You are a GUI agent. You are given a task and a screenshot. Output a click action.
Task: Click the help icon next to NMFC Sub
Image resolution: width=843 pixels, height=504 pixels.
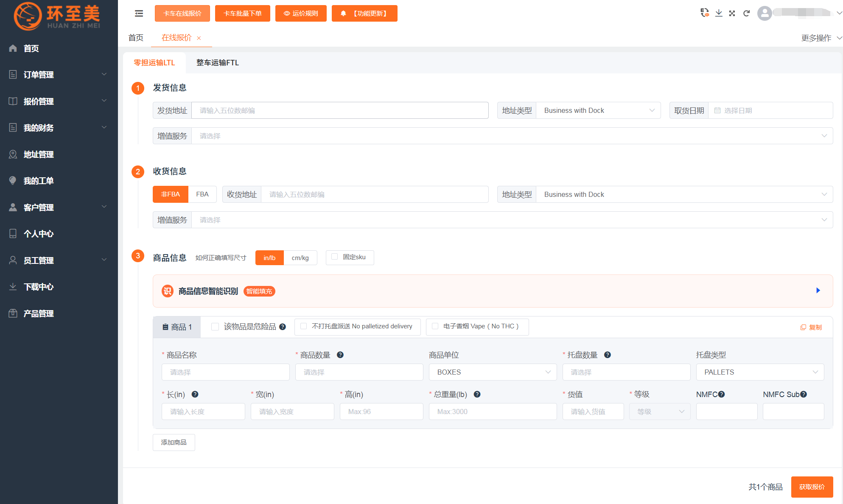[804, 394]
